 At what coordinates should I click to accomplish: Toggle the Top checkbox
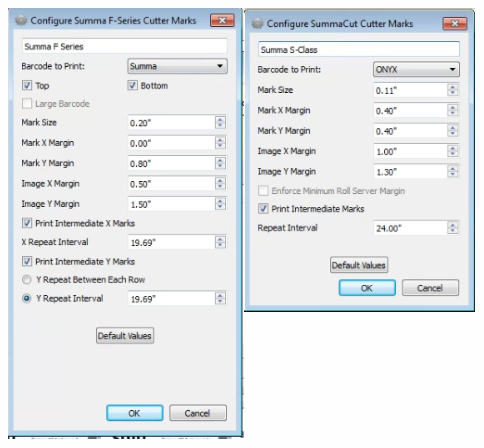click(x=27, y=85)
